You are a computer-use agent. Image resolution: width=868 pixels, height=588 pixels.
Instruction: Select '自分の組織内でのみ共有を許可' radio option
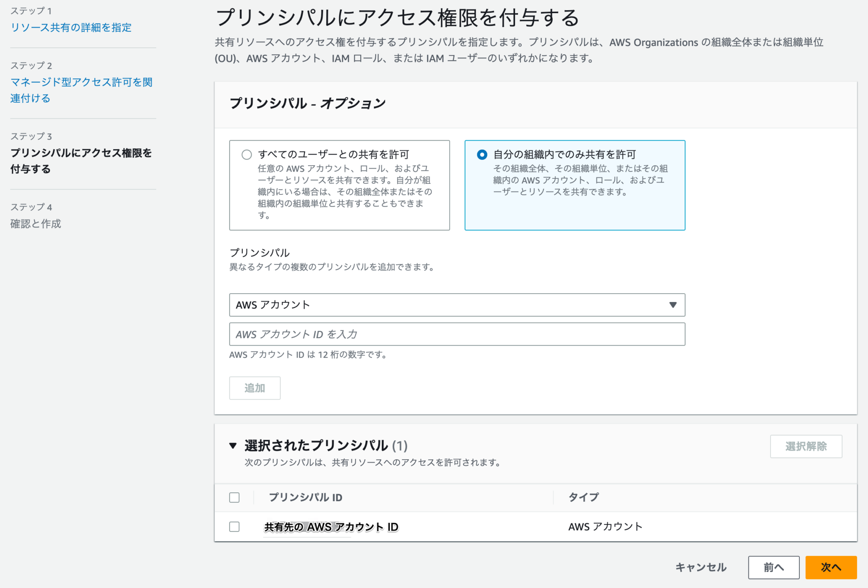pos(482,155)
